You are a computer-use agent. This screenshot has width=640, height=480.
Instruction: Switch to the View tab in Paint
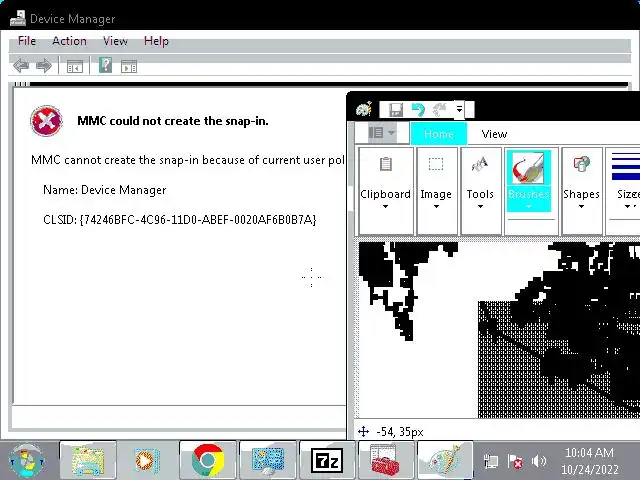click(x=494, y=134)
